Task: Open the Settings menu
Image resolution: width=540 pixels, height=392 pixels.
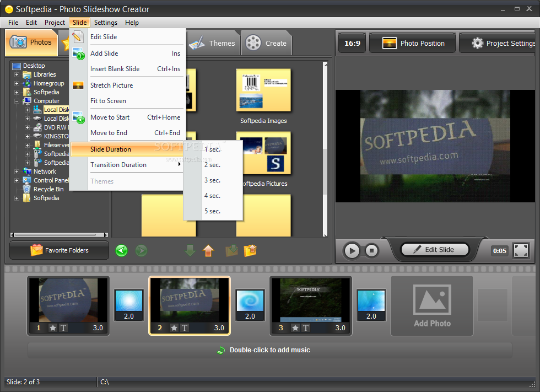Action: coord(106,23)
